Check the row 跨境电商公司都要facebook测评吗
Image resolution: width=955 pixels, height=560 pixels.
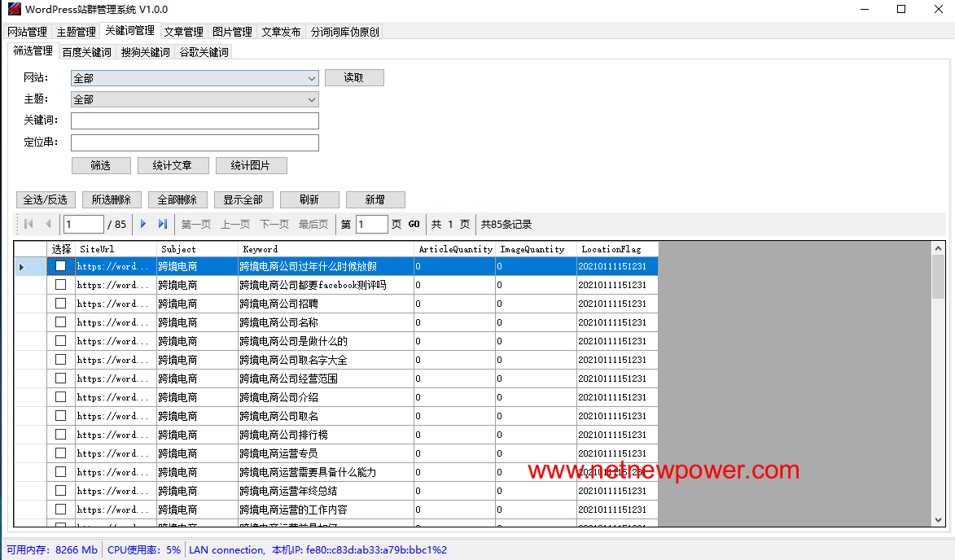pyautogui.click(x=61, y=284)
